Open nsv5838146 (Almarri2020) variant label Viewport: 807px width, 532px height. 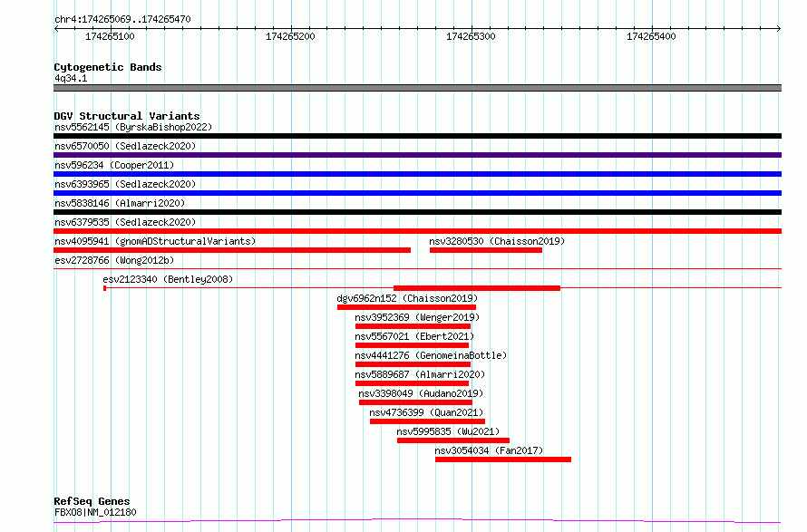pos(120,203)
